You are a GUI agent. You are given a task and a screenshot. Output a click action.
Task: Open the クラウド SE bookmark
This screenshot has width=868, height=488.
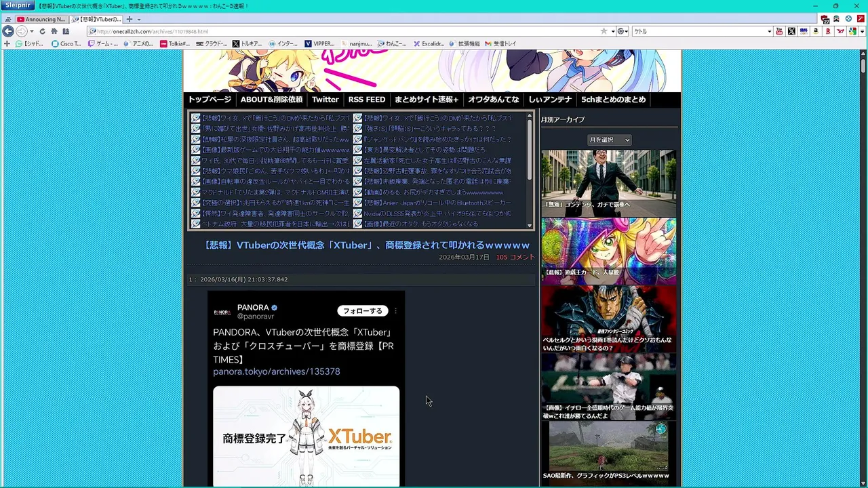click(212, 43)
